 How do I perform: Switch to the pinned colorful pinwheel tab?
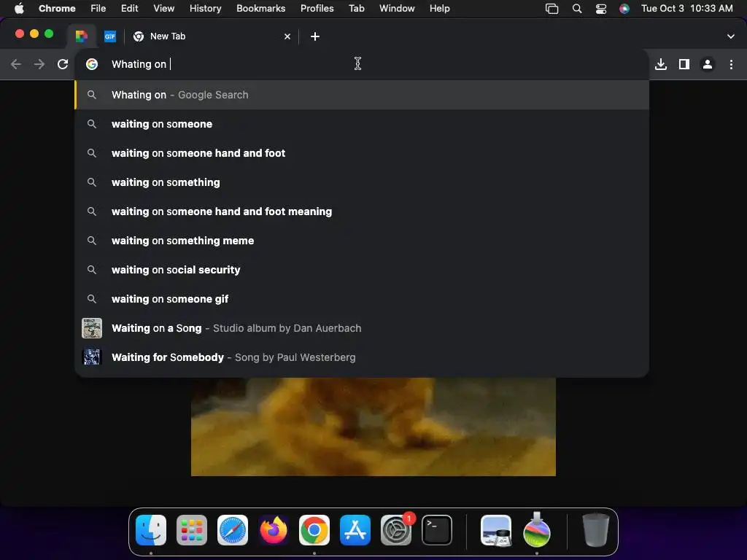[82, 36]
